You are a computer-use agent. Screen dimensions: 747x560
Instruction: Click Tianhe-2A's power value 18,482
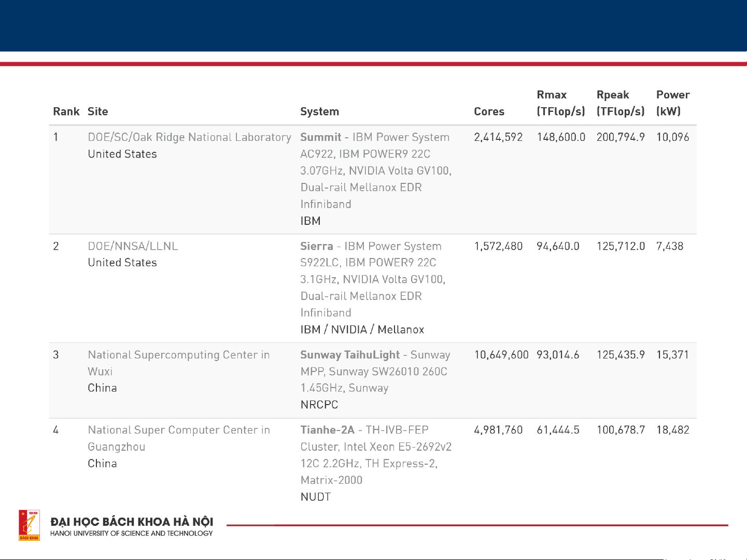pos(672,430)
